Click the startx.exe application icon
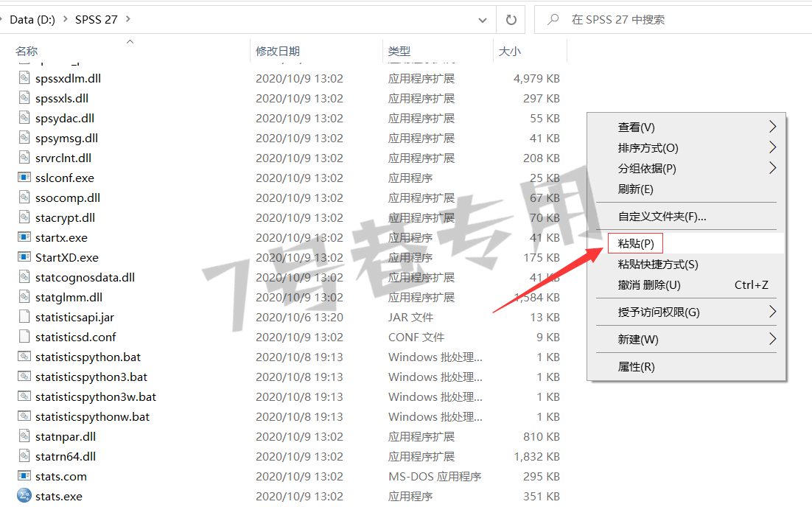The height and width of the screenshot is (507, 812). 24,237
